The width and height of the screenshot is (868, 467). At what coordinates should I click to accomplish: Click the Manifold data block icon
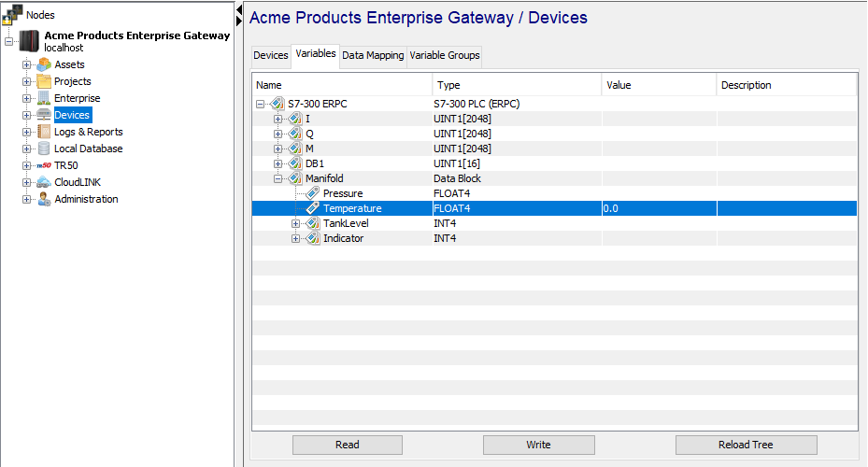295,178
